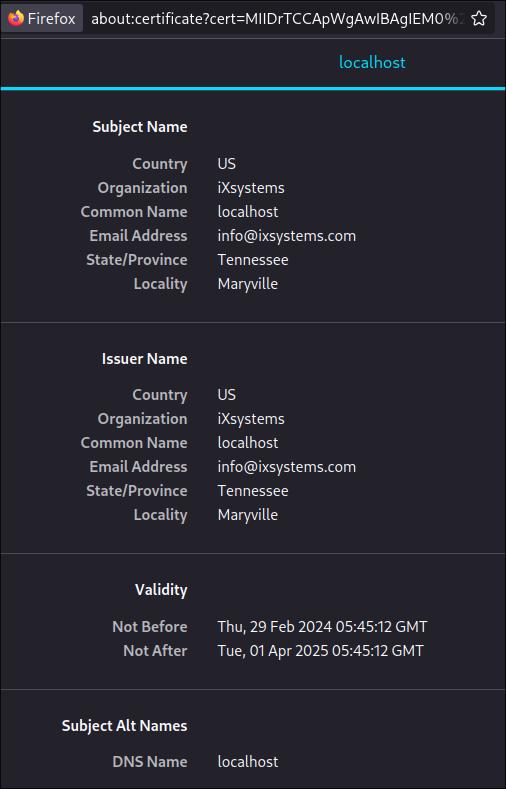Click subject organization iXsystems value
The height and width of the screenshot is (789, 506).
[x=251, y=188]
